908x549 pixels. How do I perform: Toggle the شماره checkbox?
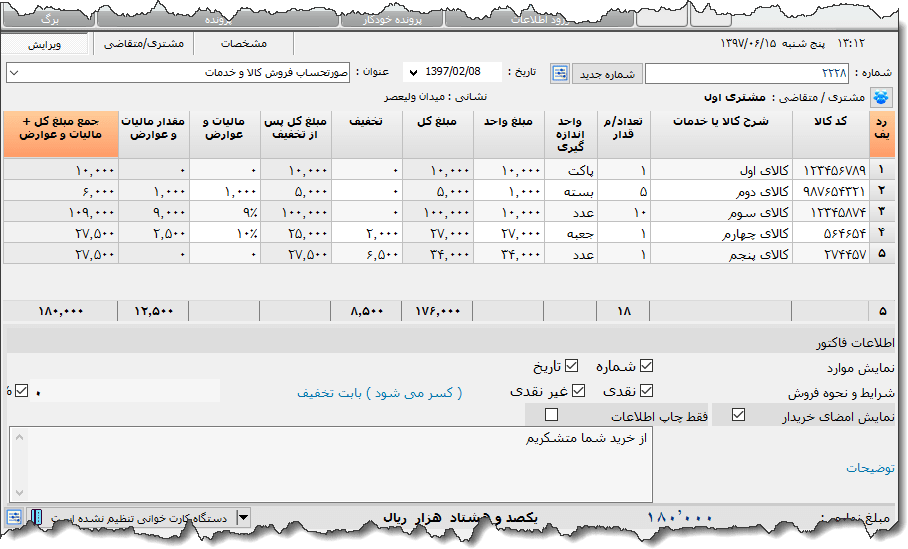tap(646, 366)
